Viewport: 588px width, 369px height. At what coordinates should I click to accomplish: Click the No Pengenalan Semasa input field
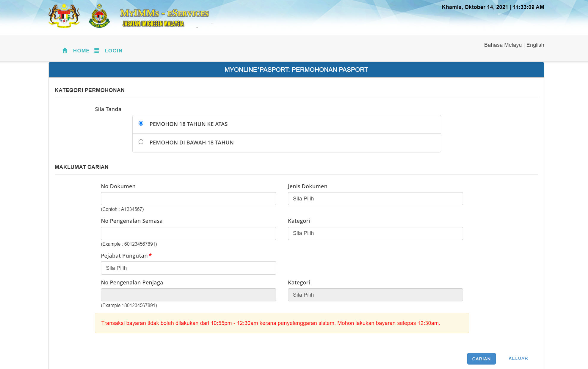click(188, 233)
